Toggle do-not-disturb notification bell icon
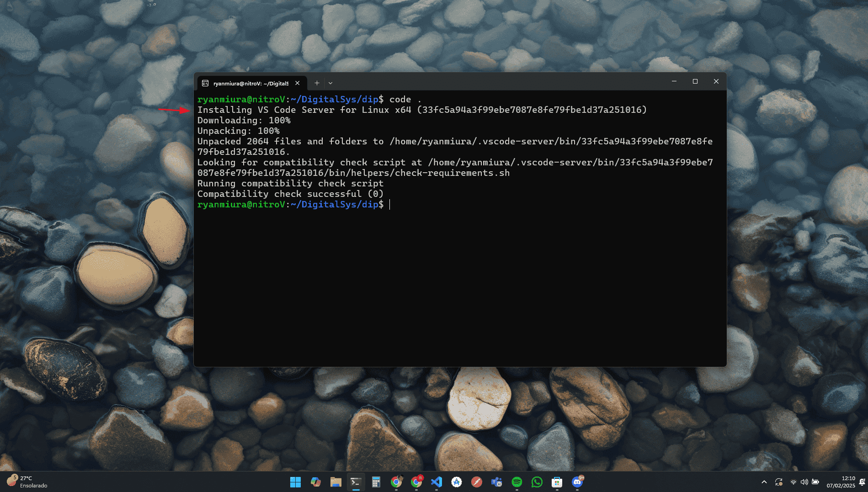 (x=862, y=482)
